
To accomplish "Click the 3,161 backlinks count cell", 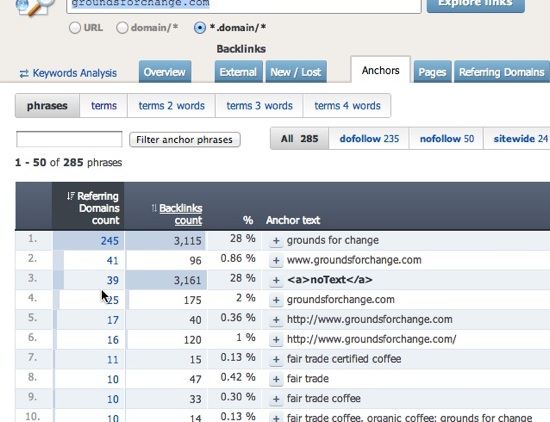I will (x=166, y=280).
